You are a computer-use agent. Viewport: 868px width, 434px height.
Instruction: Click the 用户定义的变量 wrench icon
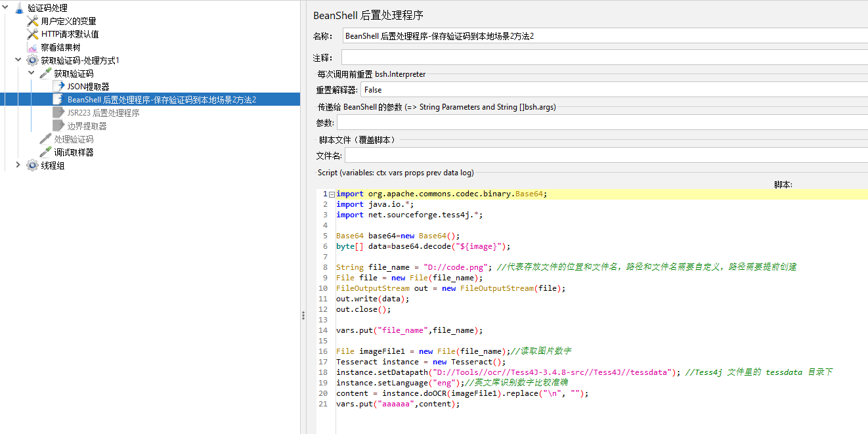(x=32, y=21)
